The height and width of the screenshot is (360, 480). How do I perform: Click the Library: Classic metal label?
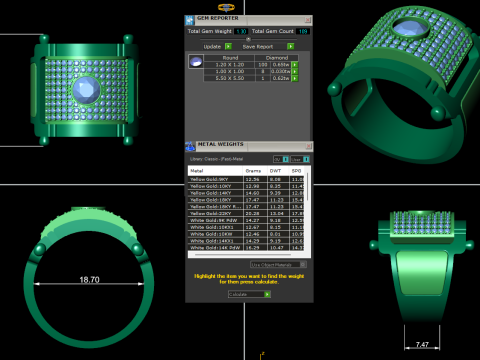pos(217,159)
